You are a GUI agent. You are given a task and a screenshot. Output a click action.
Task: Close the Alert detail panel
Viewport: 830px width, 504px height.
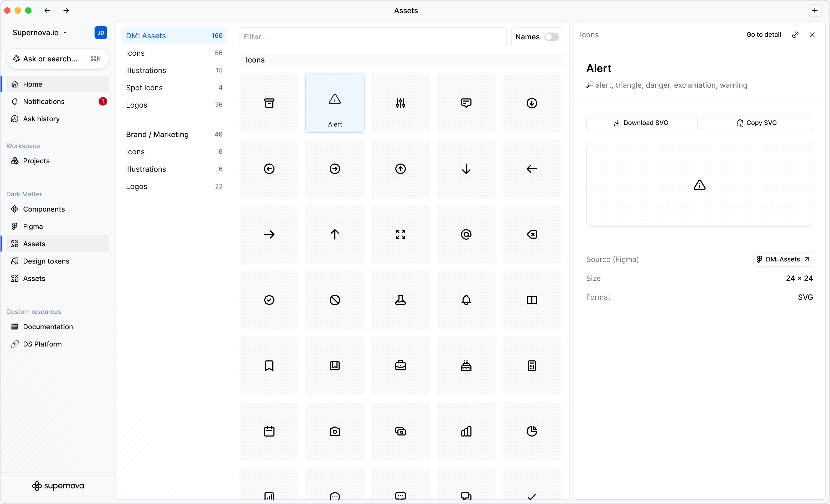pyautogui.click(x=812, y=35)
